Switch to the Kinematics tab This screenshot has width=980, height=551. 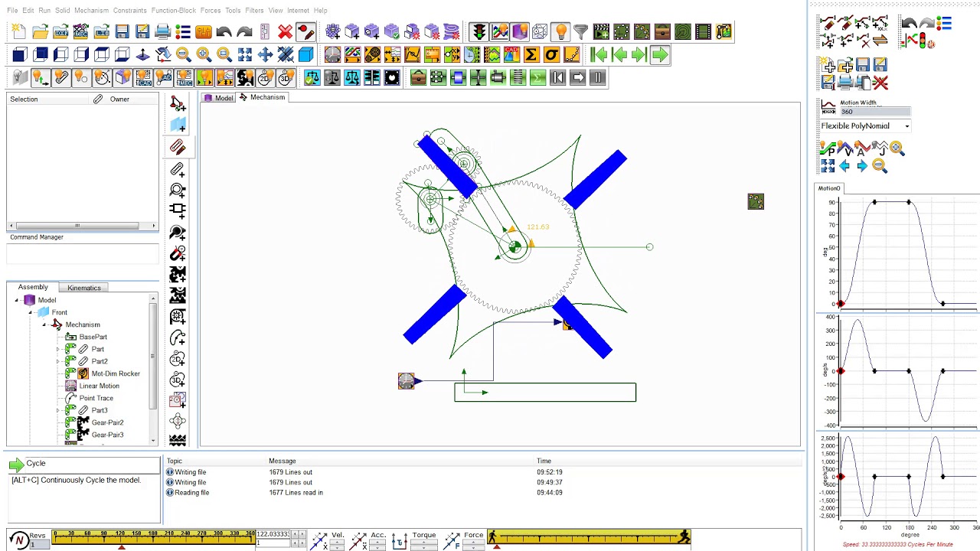(x=84, y=288)
